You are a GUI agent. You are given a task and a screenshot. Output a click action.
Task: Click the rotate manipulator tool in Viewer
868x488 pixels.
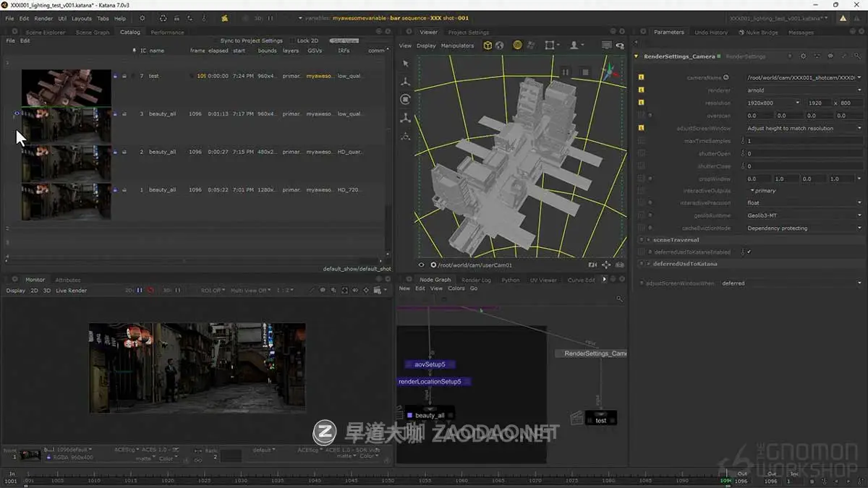406,100
